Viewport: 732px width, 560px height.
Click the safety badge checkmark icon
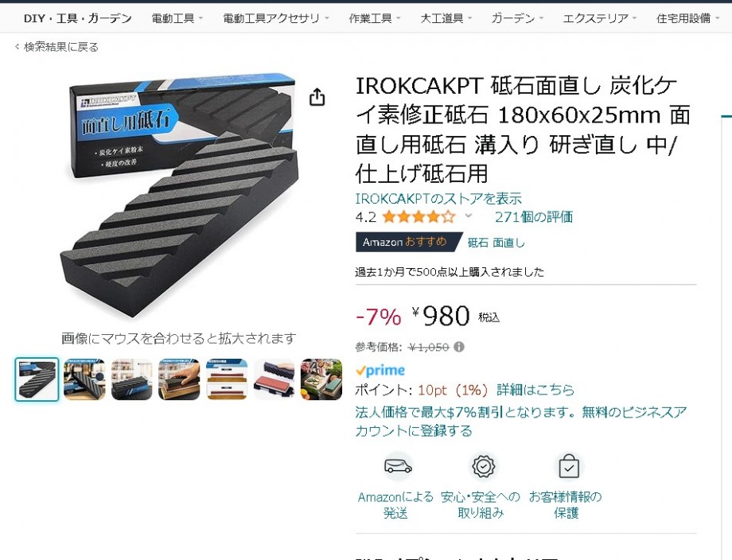pos(483,465)
